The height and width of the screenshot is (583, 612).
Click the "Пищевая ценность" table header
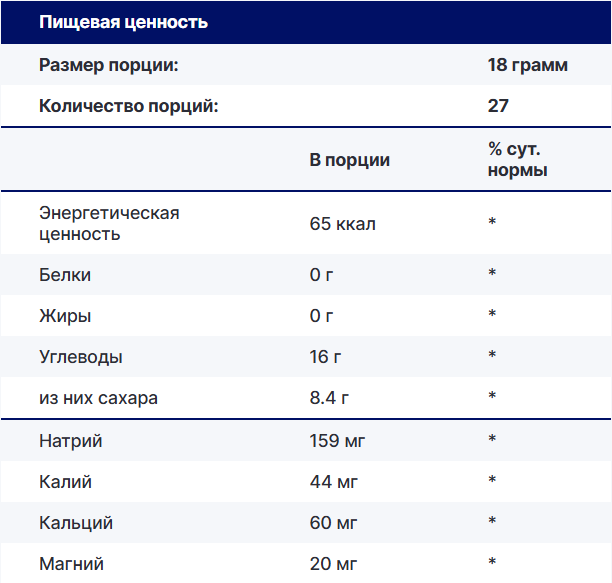coord(123,22)
